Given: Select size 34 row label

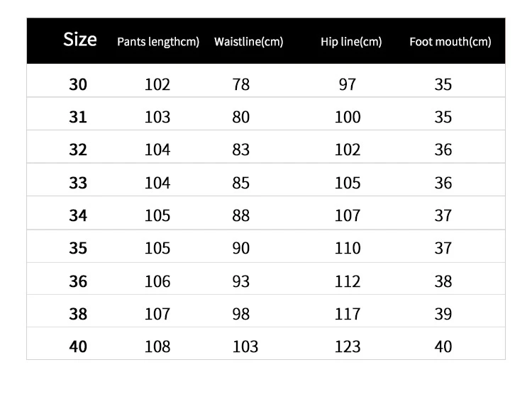Looking at the screenshot, I should pyautogui.click(x=78, y=215).
